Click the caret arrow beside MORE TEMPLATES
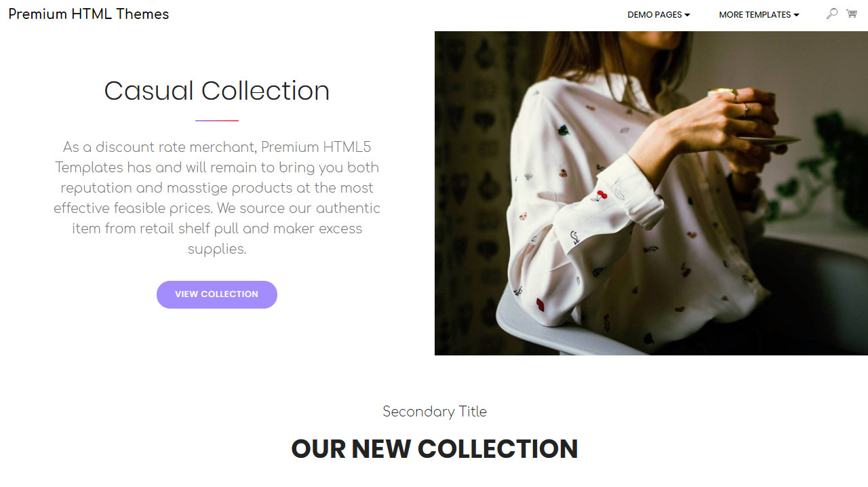This screenshot has height=487, width=868. [x=796, y=15]
